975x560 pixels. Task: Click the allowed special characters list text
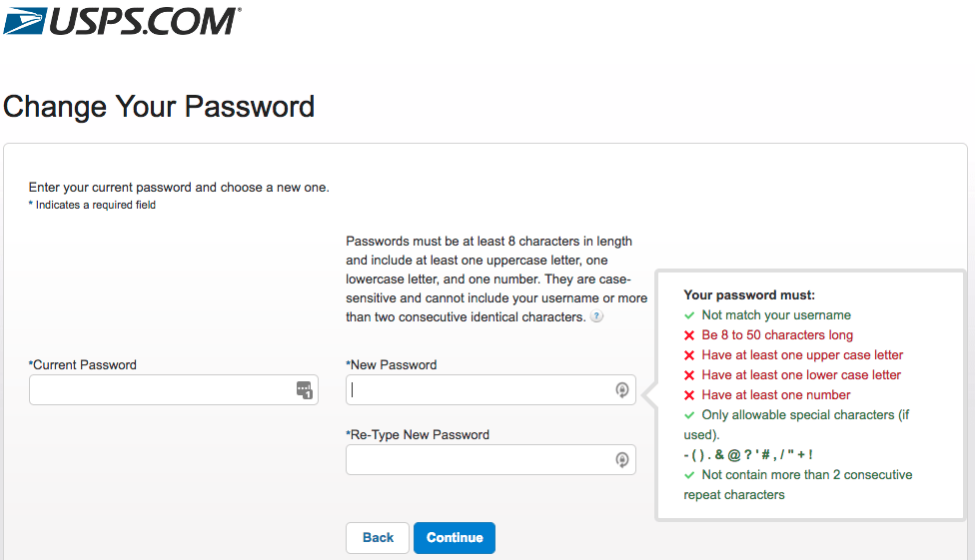click(748, 455)
